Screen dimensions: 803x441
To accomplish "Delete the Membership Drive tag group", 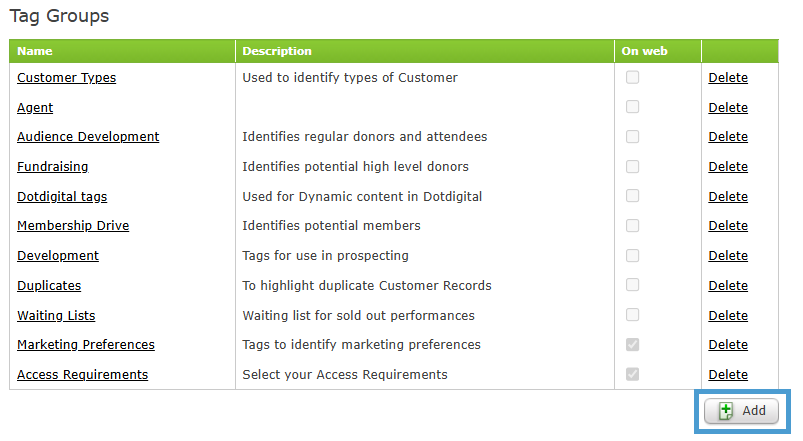I will point(728,226).
